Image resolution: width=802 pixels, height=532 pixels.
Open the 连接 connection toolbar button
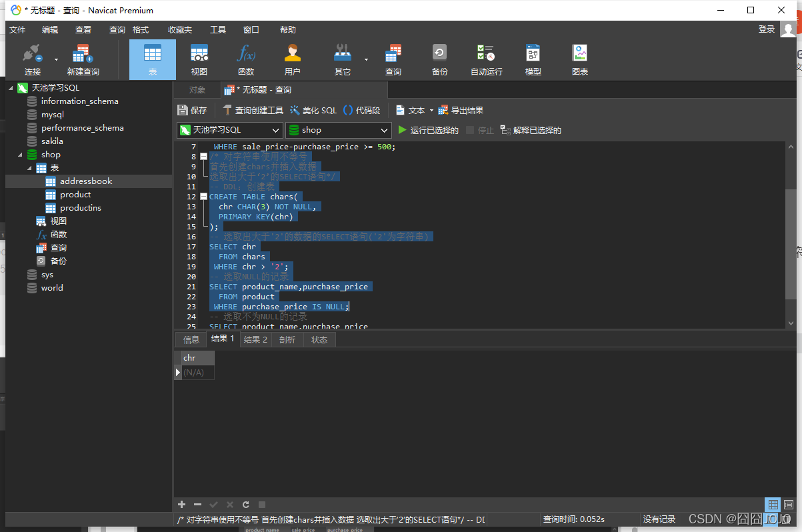32,60
